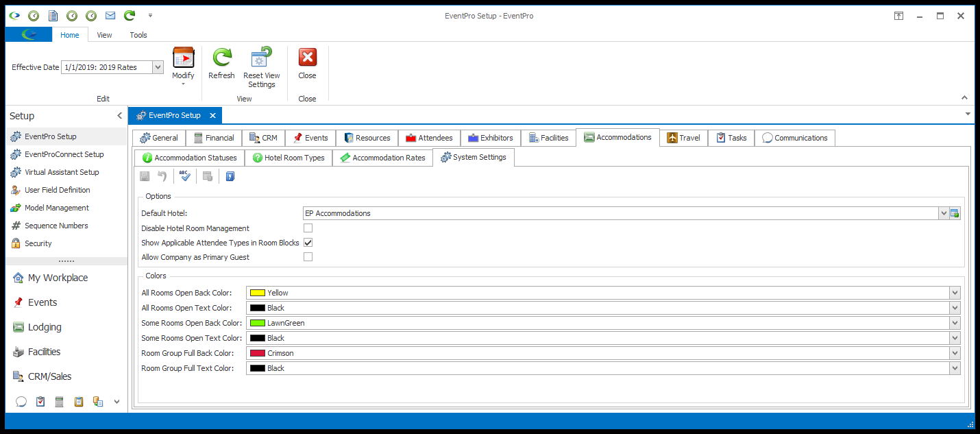Open the All Rooms Open Text Color dropdown
Image resolution: width=980 pixels, height=434 pixels.
click(955, 308)
